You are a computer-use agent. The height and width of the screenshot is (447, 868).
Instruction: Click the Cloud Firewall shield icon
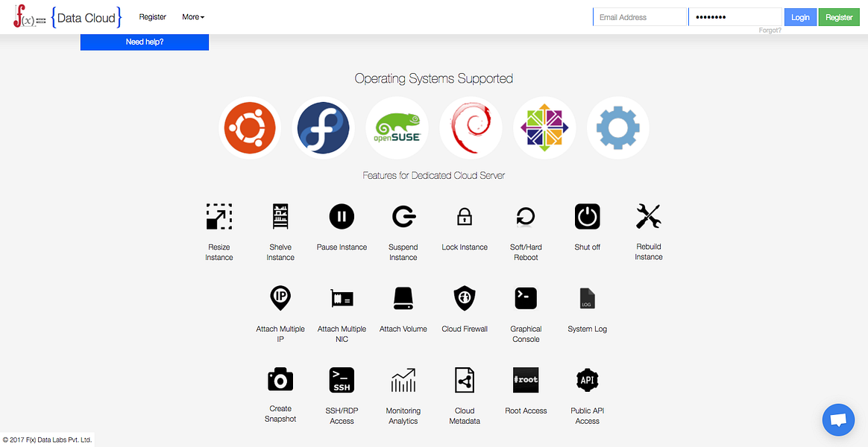pyautogui.click(x=465, y=298)
